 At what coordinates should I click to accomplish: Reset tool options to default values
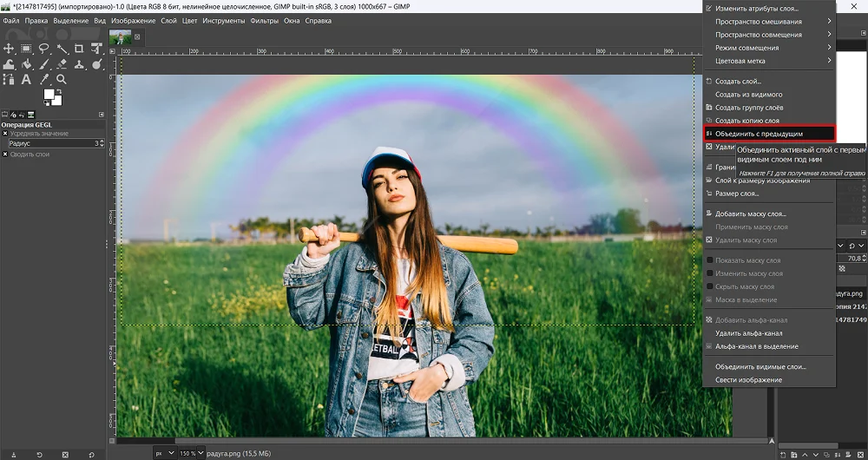91,455
